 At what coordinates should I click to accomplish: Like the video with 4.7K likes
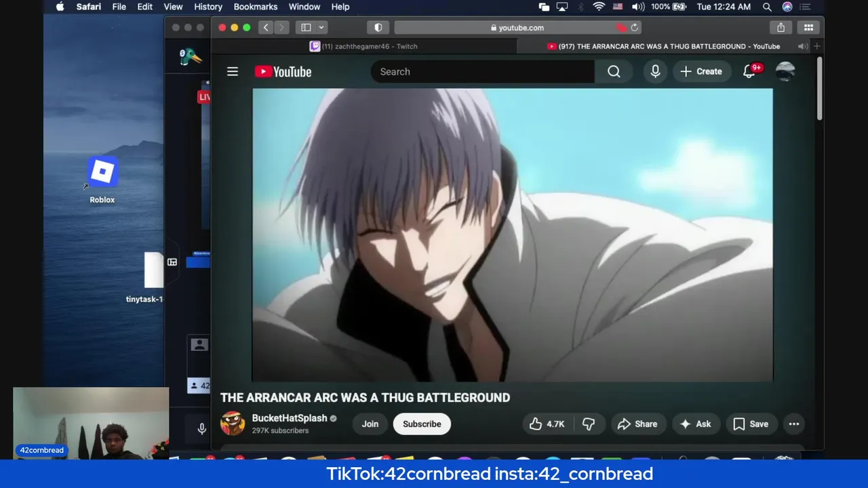pyautogui.click(x=547, y=424)
